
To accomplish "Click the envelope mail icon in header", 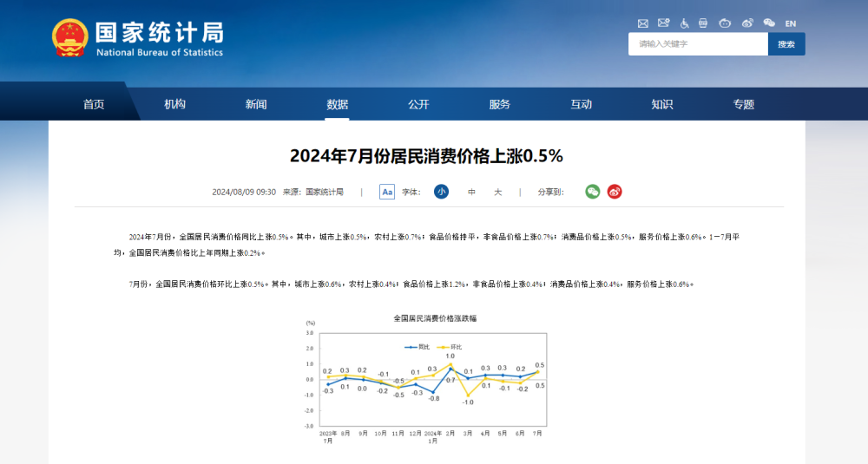I will click(x=643, y=23).
